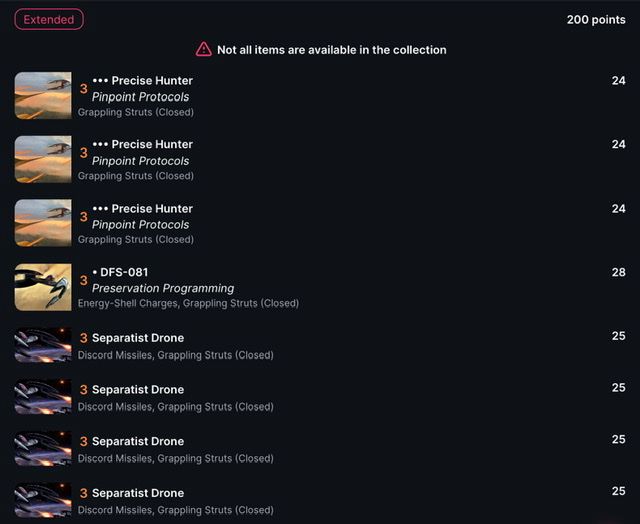Open the second Precise Hunter ship thumbnail
The width and height of the screenshot is (640, 524).
tap(43, 159)
